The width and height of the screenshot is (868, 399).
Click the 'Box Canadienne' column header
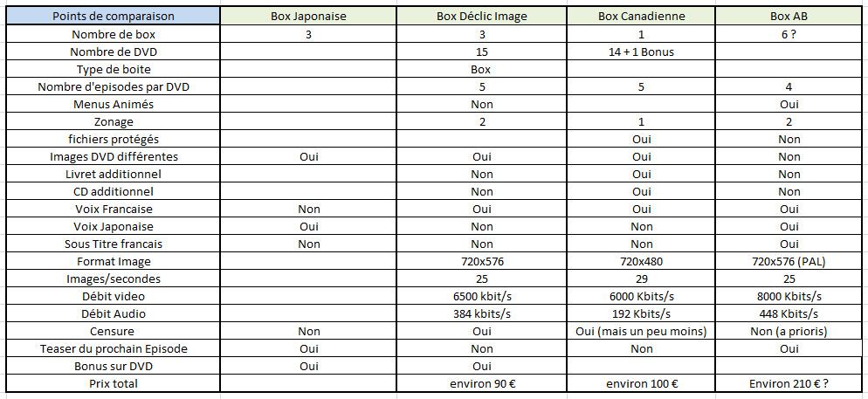(x=641, y=16)
